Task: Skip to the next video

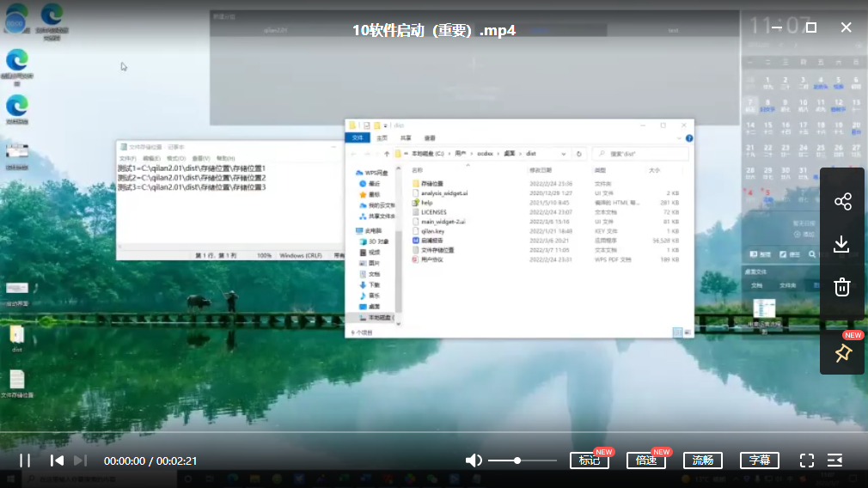Action: pos(80,461)
